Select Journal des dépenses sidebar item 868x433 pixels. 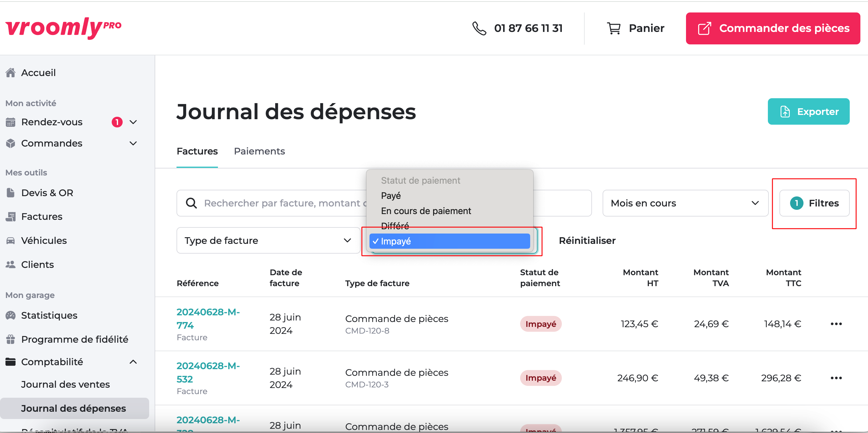[75, 408]
